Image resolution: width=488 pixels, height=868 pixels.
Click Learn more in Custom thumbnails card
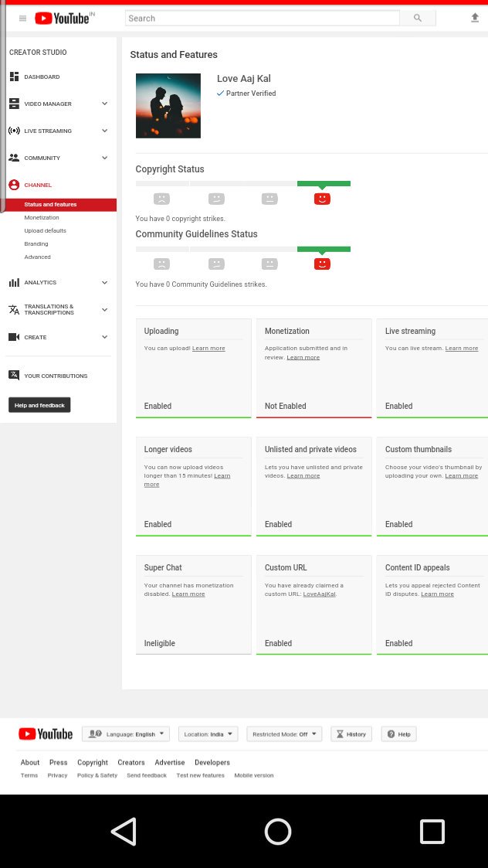[x=462, y=476]
